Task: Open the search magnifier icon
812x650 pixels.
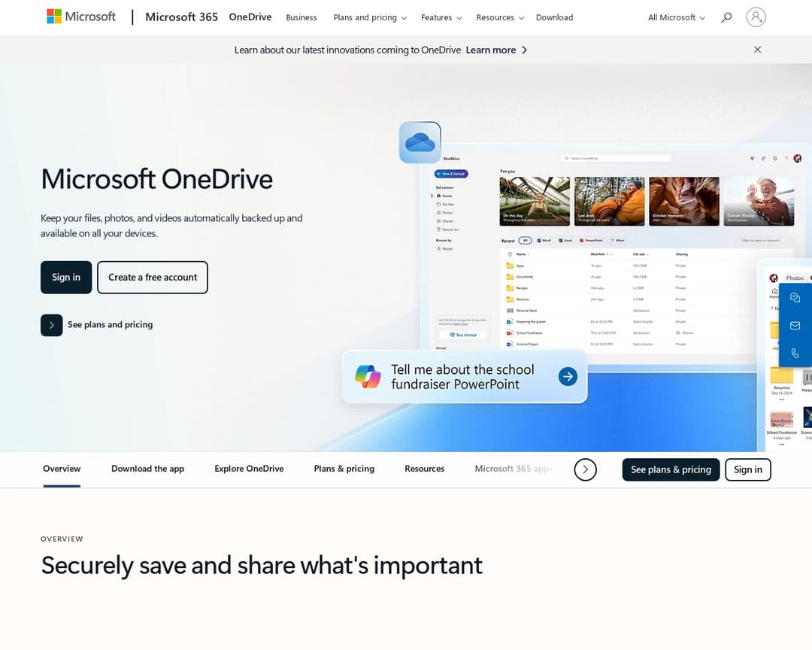Action: click(726, 17)
